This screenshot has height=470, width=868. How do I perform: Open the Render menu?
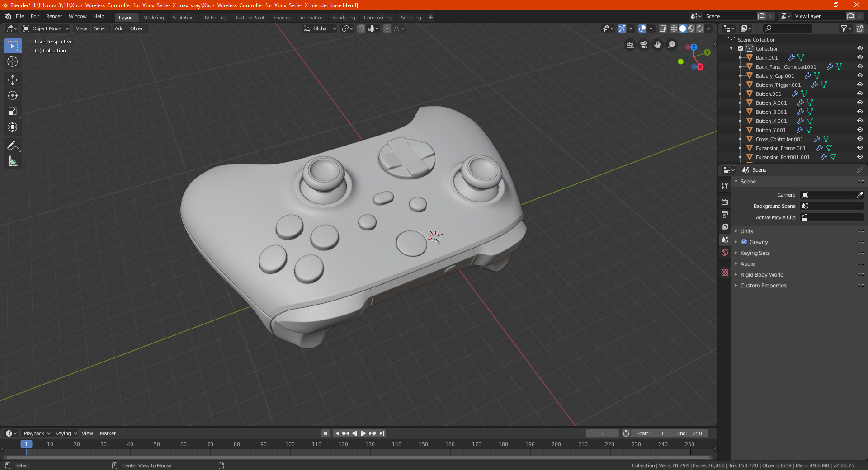point(54,16)
